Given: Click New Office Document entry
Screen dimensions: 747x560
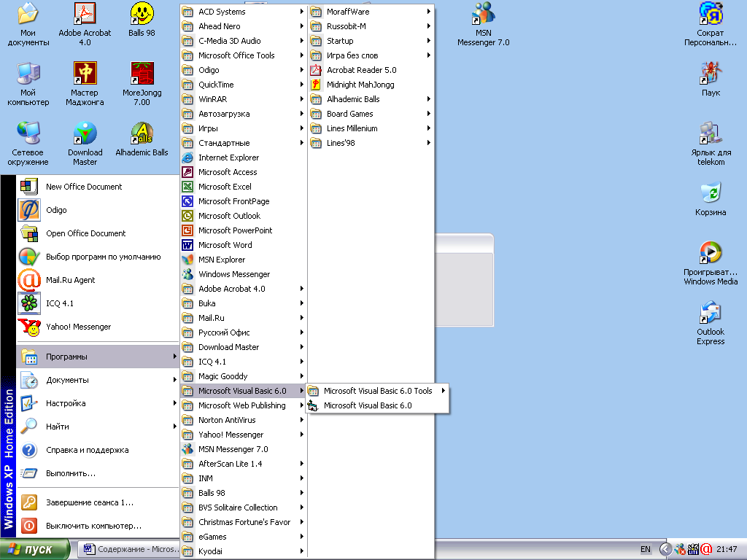Looking at the screenshot, I should pos(98,187).
